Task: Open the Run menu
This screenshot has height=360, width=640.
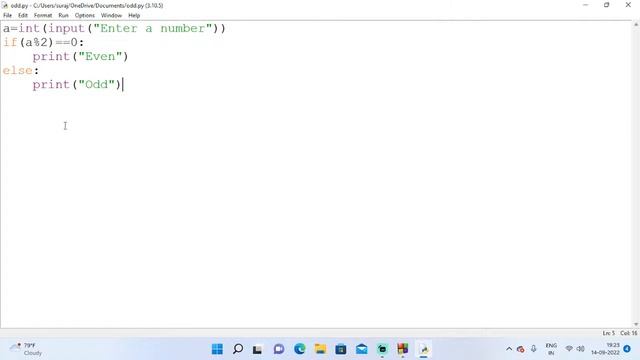Action: (x=63, y=16)
